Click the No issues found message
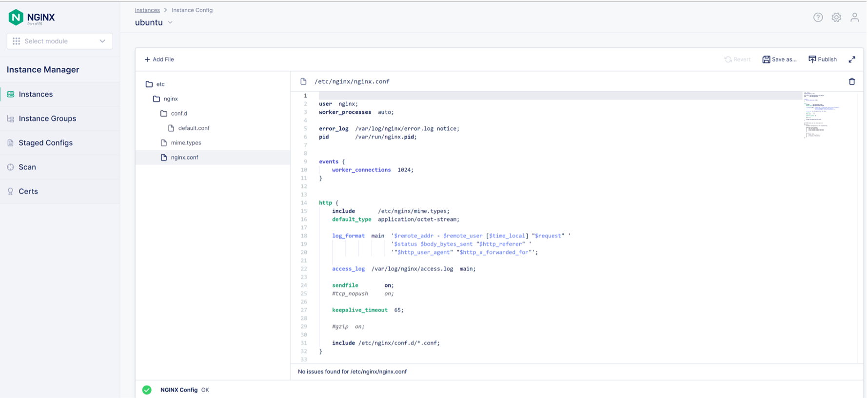This screenshot has height=400, width=868. tap(352, 372)
